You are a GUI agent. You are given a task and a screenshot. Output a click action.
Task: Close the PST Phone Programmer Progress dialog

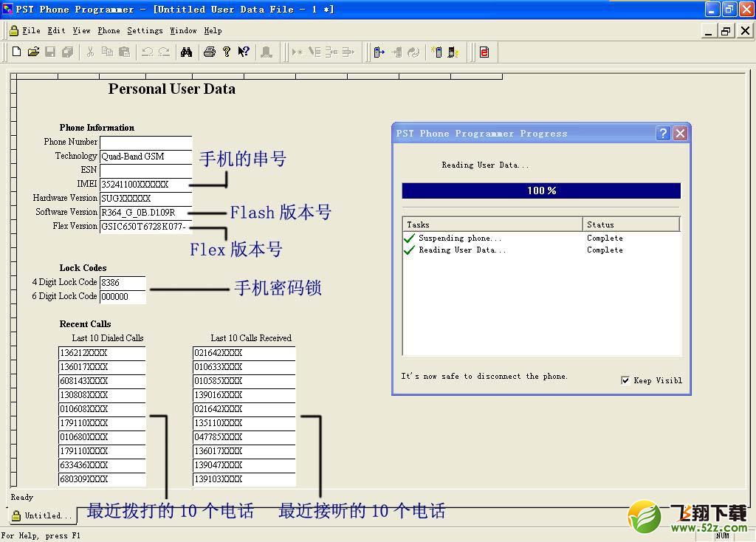[680, 133]
